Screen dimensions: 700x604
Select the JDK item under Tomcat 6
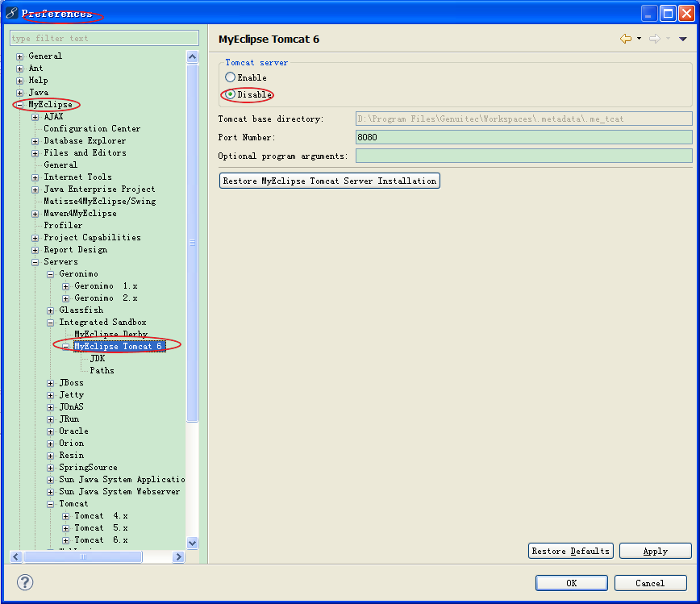pyautogui.click(x=98, y=358)
